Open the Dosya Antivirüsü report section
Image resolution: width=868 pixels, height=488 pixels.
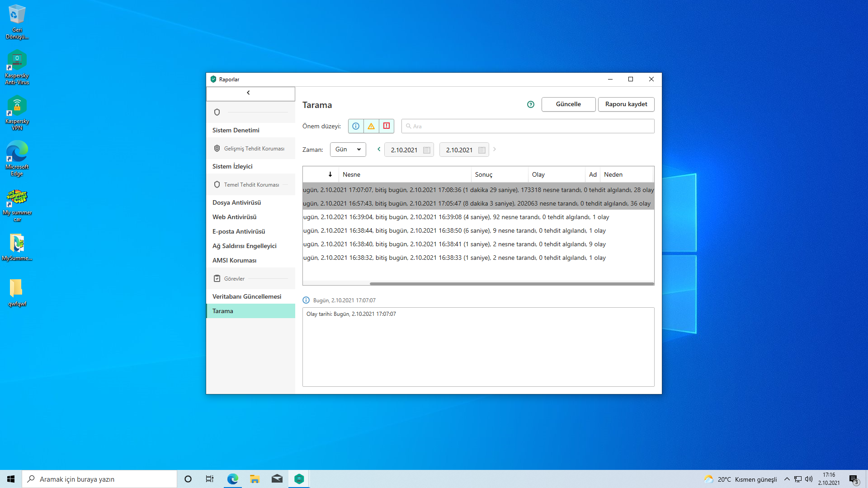coord(236,202)
